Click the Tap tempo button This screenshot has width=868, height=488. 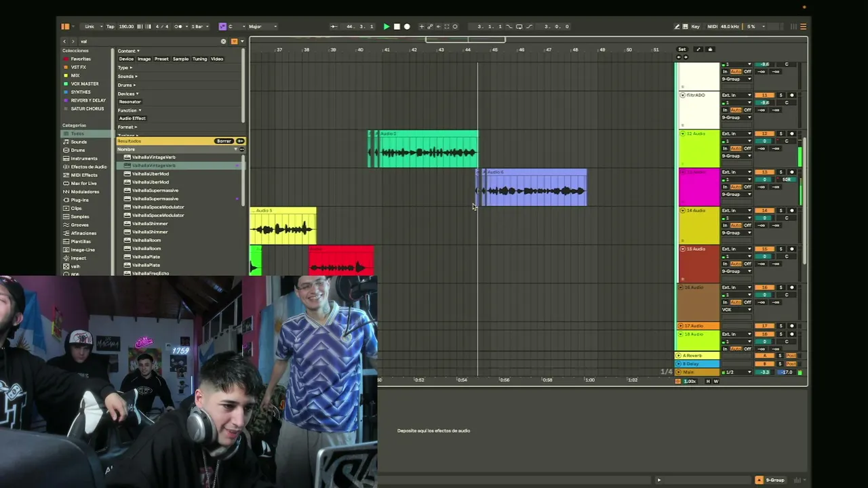(x=110, y=26)
